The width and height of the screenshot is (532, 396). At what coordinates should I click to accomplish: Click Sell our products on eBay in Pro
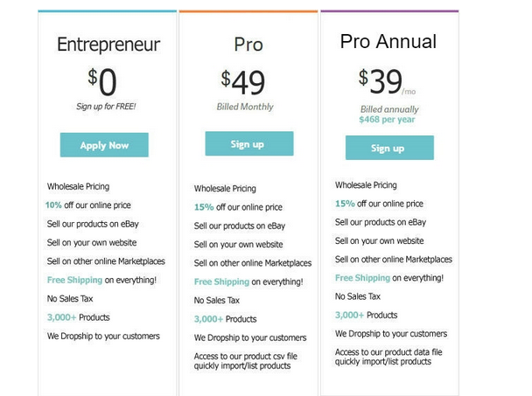point(240,226)
